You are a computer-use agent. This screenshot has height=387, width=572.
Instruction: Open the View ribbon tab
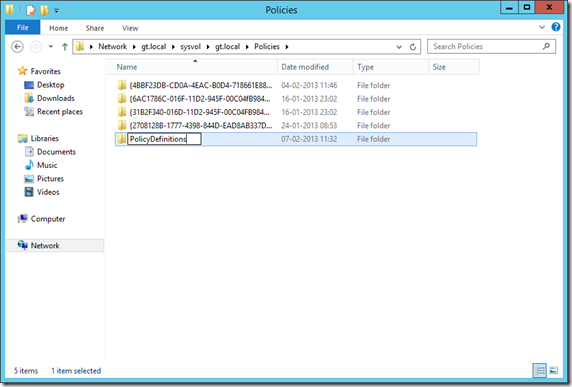[x=130, y=28]
